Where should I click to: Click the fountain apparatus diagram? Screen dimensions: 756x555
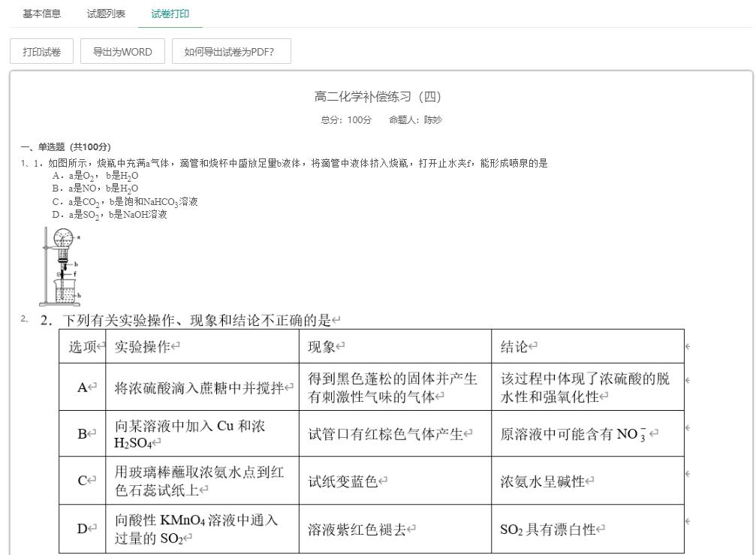60,266
